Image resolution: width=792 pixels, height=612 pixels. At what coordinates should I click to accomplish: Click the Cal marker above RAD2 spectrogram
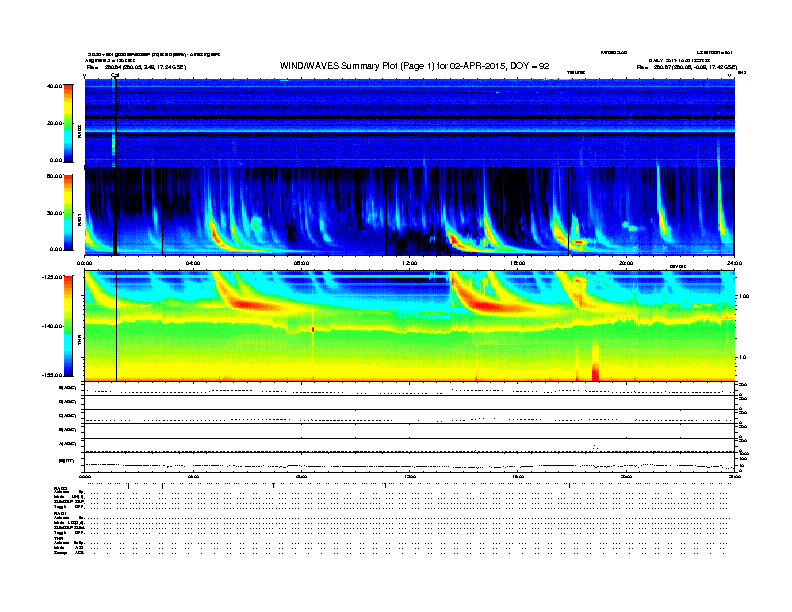[x=115, y=75]
